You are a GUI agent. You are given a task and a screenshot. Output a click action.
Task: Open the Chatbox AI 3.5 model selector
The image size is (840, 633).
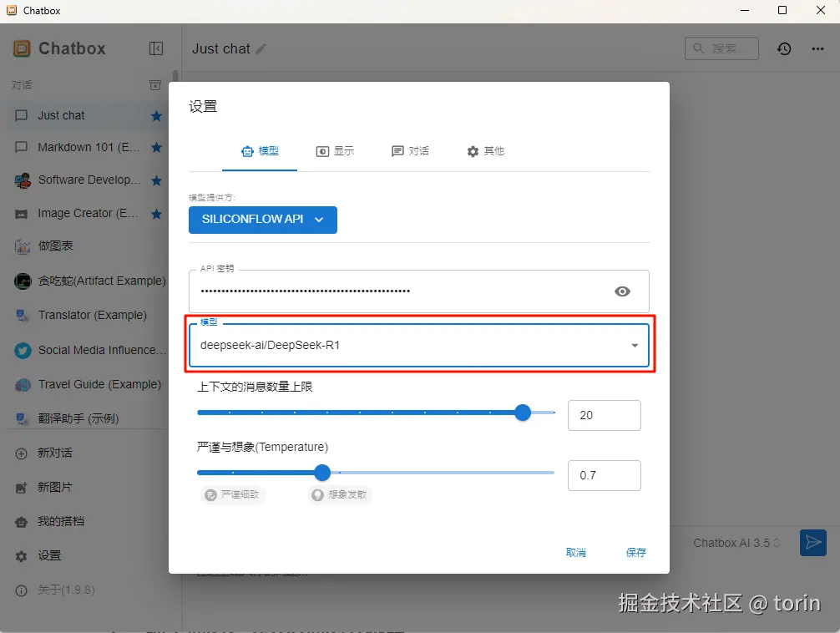click(736, 543)
